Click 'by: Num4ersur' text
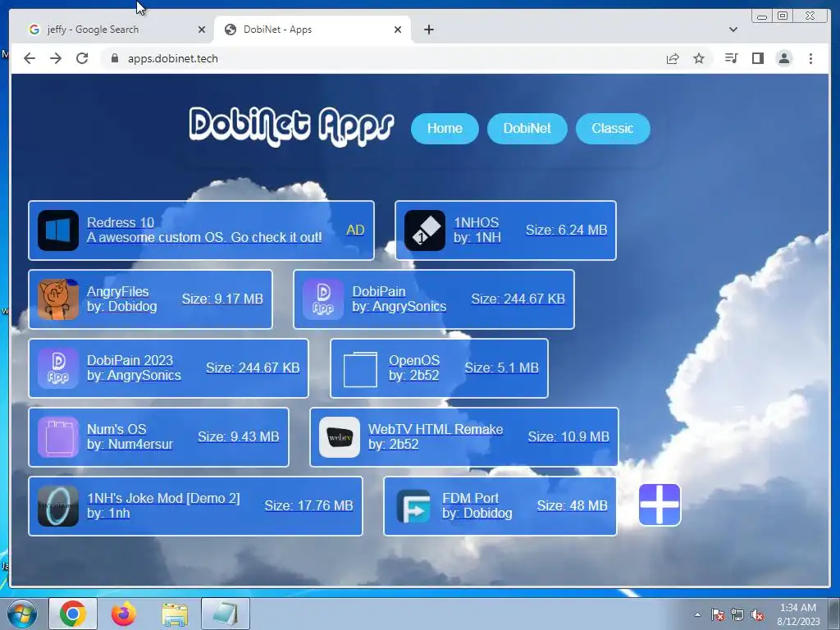The width and height of the screenshot is (840, 630). [130, 444]
